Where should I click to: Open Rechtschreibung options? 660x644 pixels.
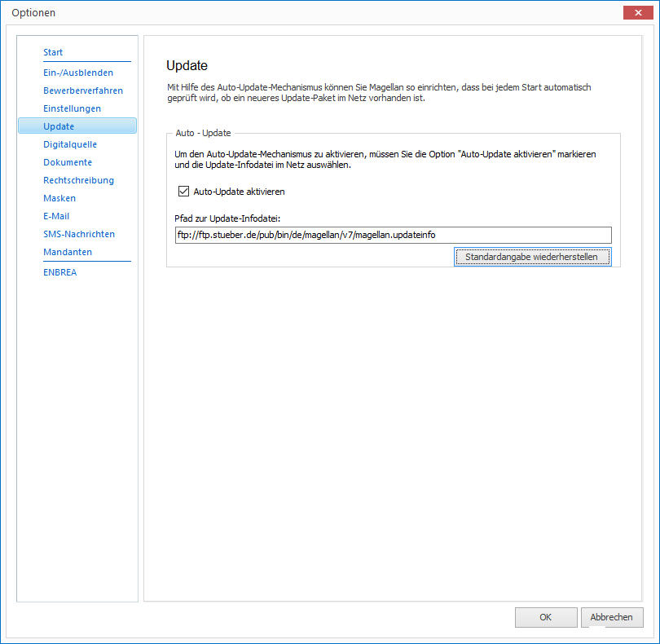[x=78, y=180]
